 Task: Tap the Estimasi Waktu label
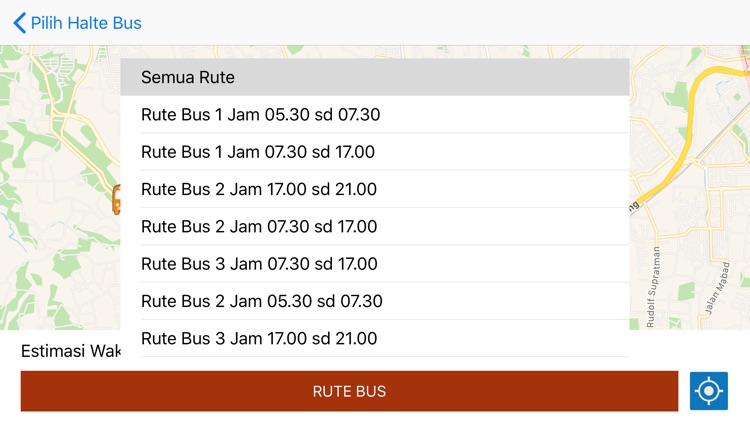[70, 351]
